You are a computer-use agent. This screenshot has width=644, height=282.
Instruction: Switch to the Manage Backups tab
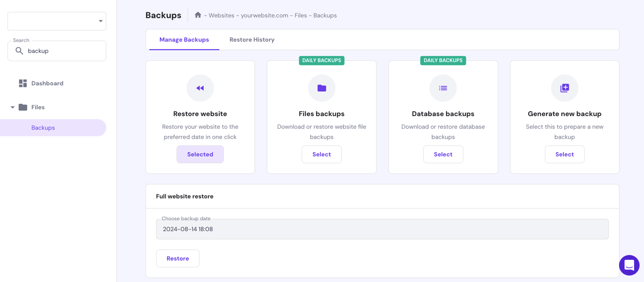point(184,40)
